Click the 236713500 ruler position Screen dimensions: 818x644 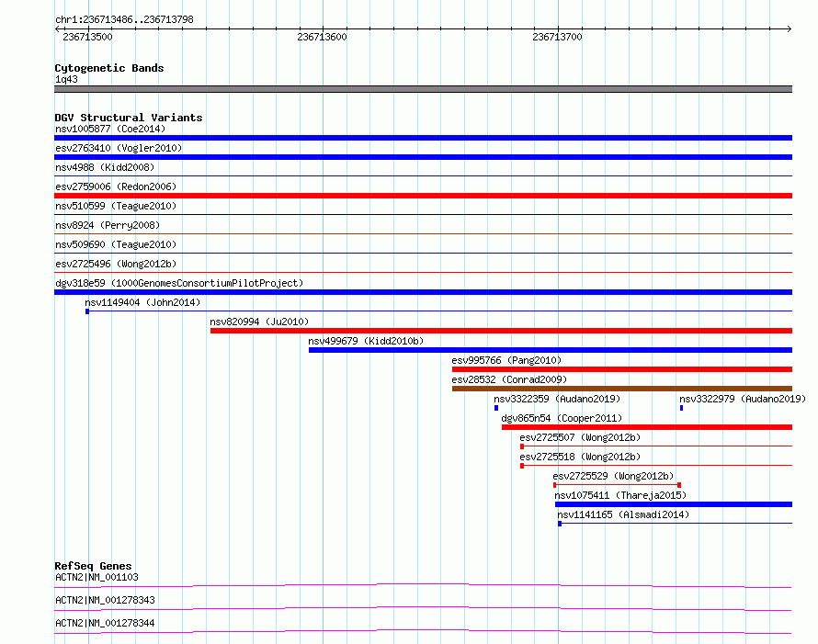(x=87, y=37)
